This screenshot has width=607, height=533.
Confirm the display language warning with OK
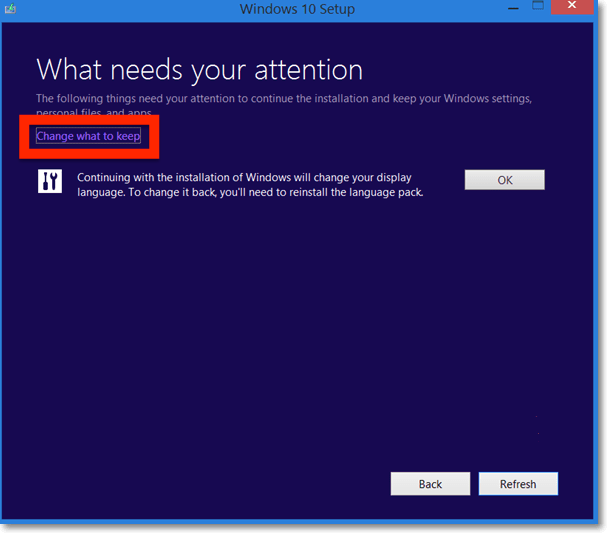point(504,180)
